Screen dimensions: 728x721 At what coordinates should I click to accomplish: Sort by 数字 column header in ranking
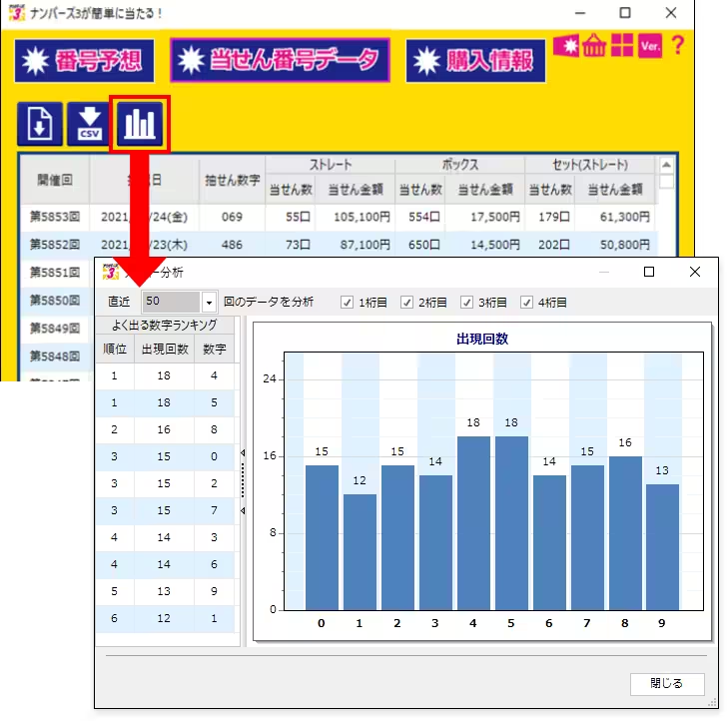pos(214,349)
